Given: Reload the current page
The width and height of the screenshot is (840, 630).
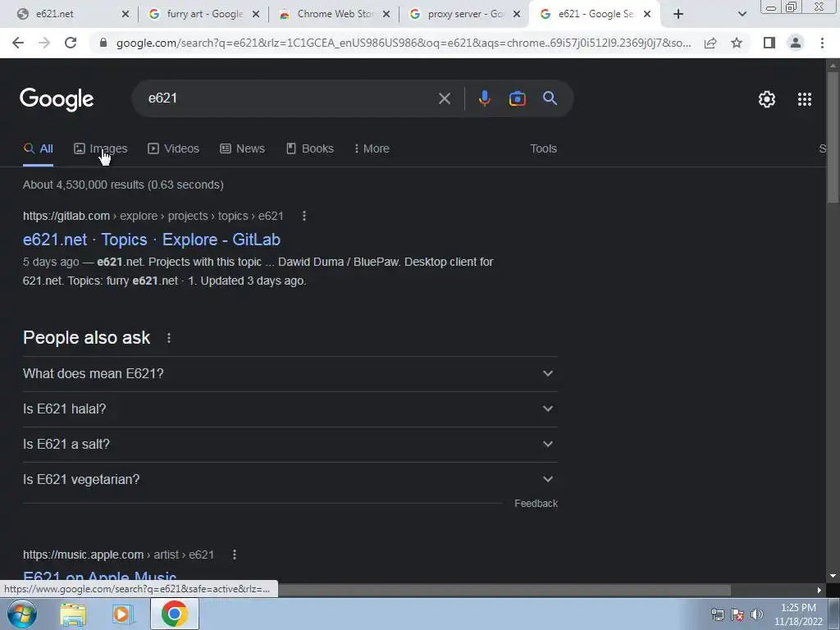Looking at the screenshot, I should (x=71, y=43).
